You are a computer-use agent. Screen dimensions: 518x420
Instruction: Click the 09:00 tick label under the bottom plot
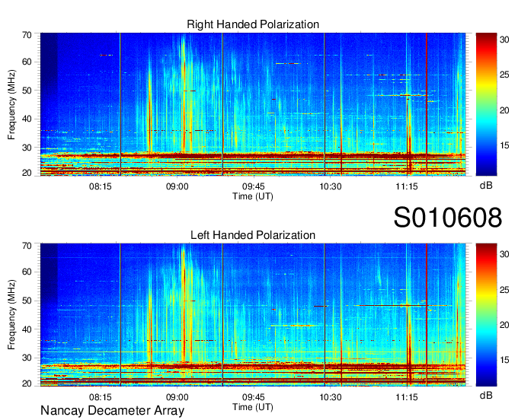coord(177,397)
